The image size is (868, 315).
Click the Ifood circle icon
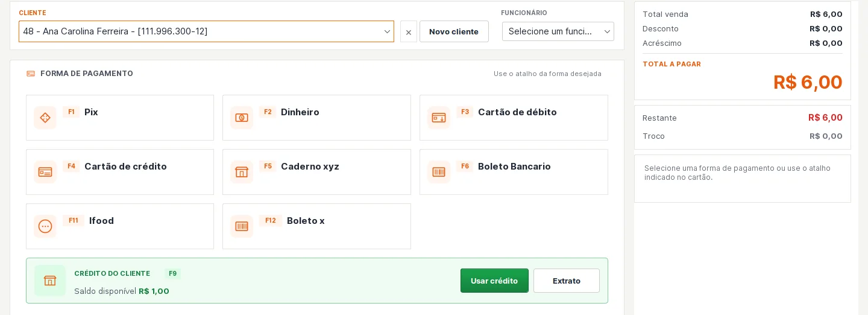click(45, 226)
